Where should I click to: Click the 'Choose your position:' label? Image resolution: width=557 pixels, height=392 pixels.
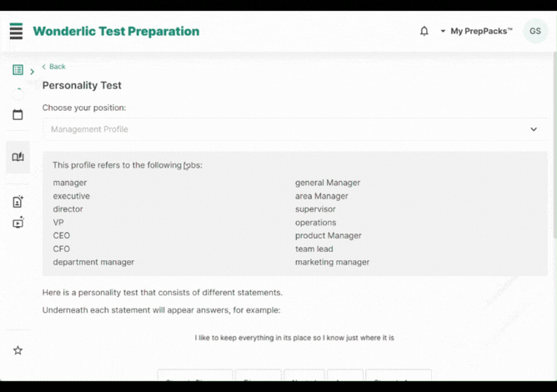click(84, 108)
